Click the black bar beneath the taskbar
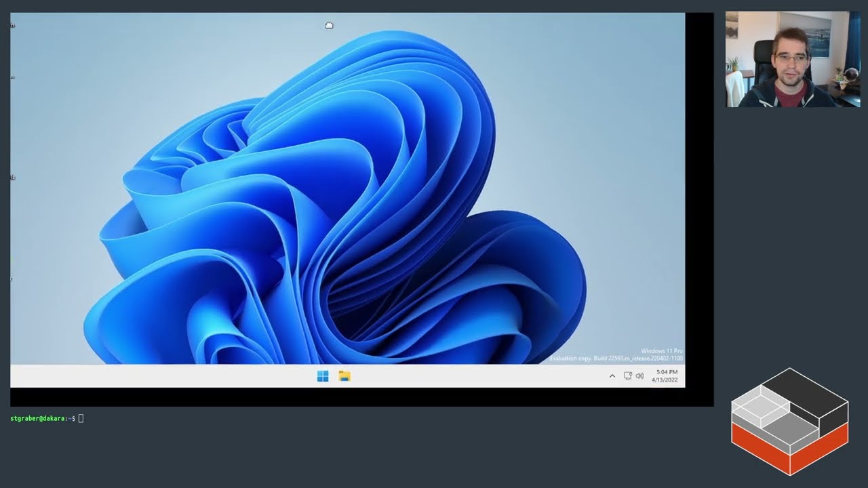This screenshot has height=488, width=868. point(339,397)
